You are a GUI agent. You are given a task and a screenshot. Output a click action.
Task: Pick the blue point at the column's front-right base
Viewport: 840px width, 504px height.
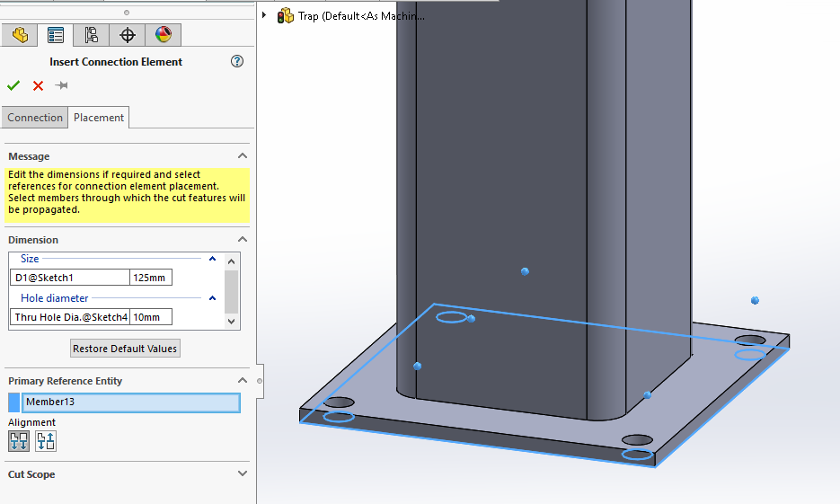[x=647, y=395]
